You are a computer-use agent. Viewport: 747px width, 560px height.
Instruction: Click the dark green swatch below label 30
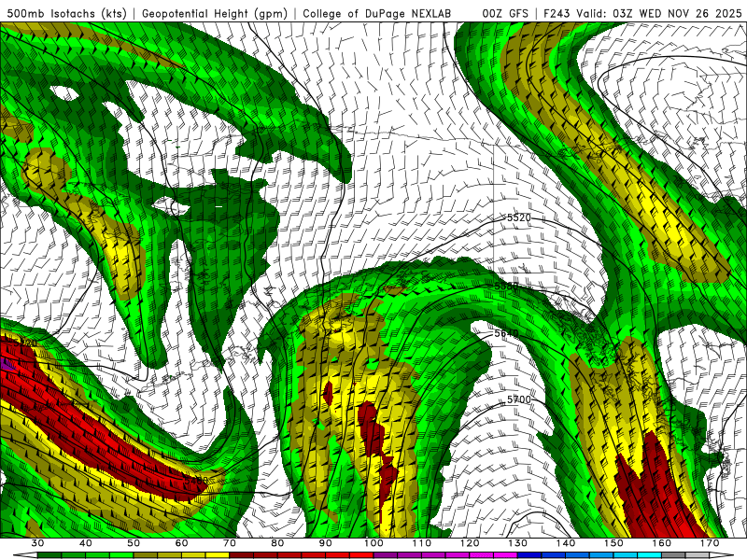(x=49, y=555)
